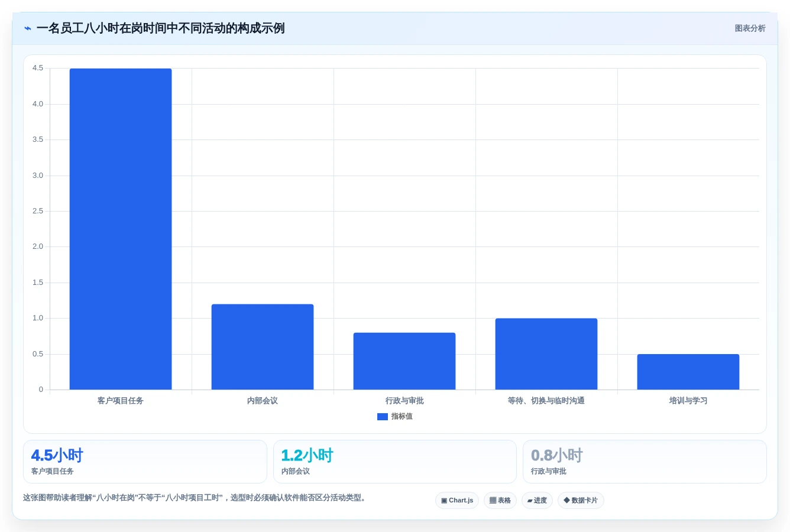Click the 客户项目任务 x-axis label
This screenshot has width=790, height=532.
pos(121,401)
